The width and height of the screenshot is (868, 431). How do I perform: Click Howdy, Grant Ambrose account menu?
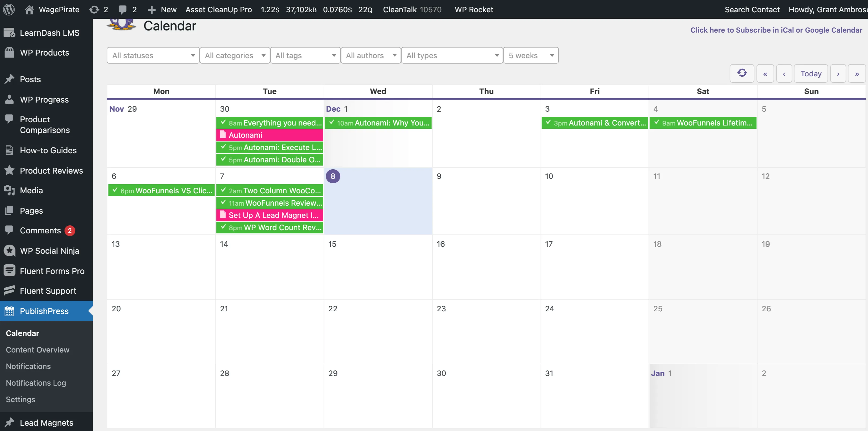coord(828,9)
